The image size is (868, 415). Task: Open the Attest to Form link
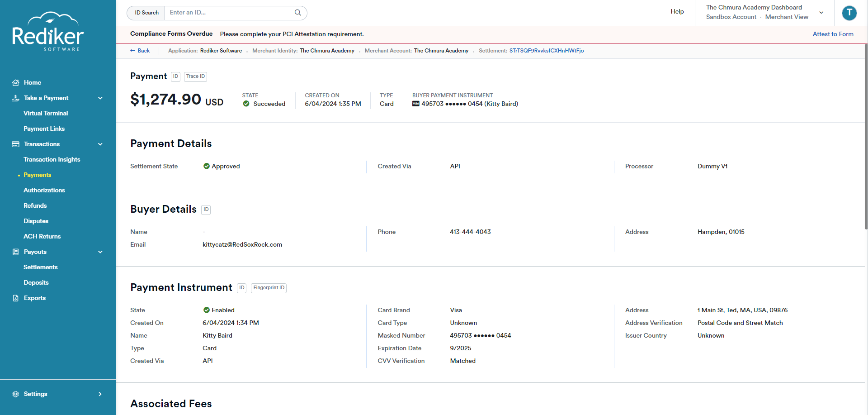coord(833,34)
